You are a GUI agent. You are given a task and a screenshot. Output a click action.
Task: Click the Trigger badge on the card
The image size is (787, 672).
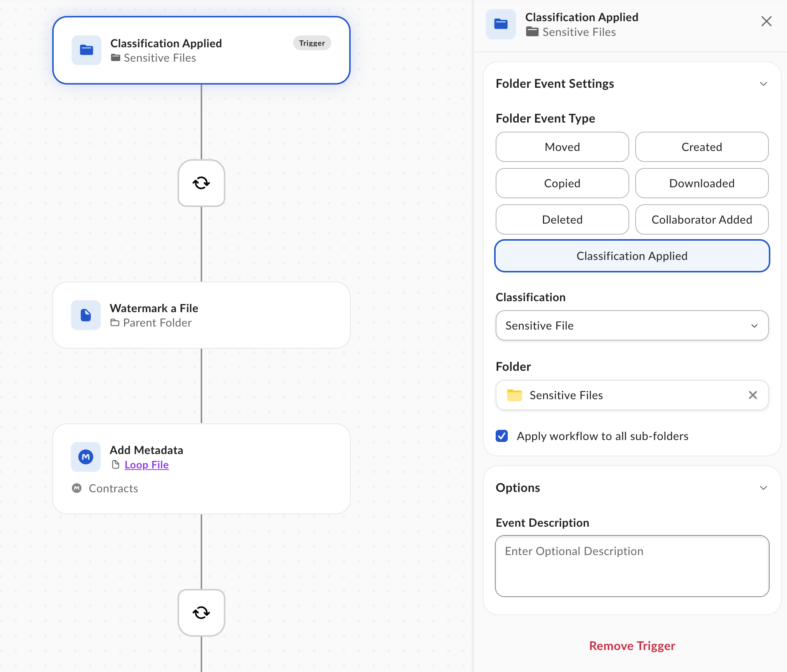[x=312, y=43]
